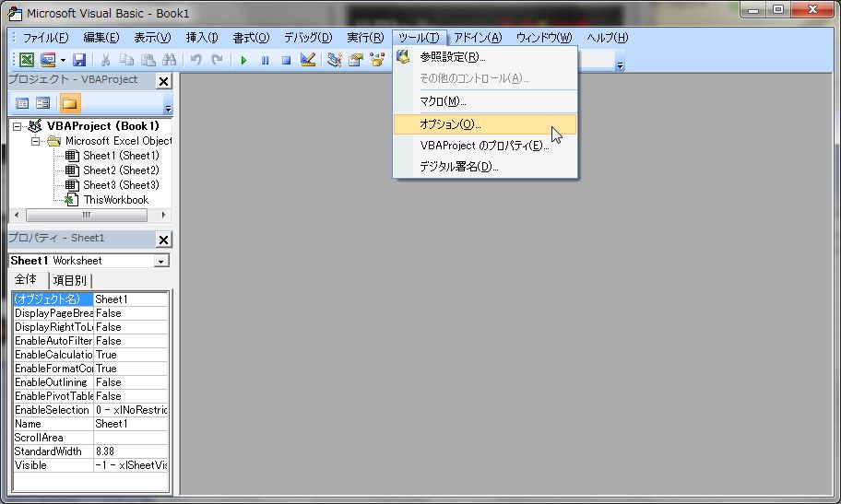Click project tree horizontal scrollbar thumb
Image resolution: width=841 pixels, height=504 pixels.
tap(87, 215)
